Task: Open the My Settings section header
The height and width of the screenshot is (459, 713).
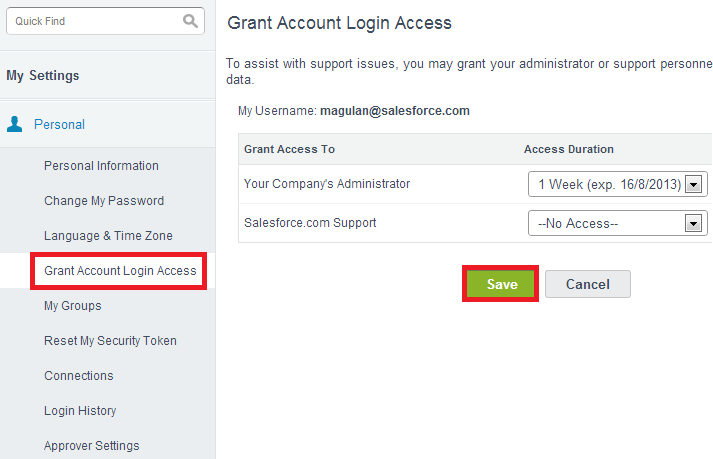Action: coord(43,76)
